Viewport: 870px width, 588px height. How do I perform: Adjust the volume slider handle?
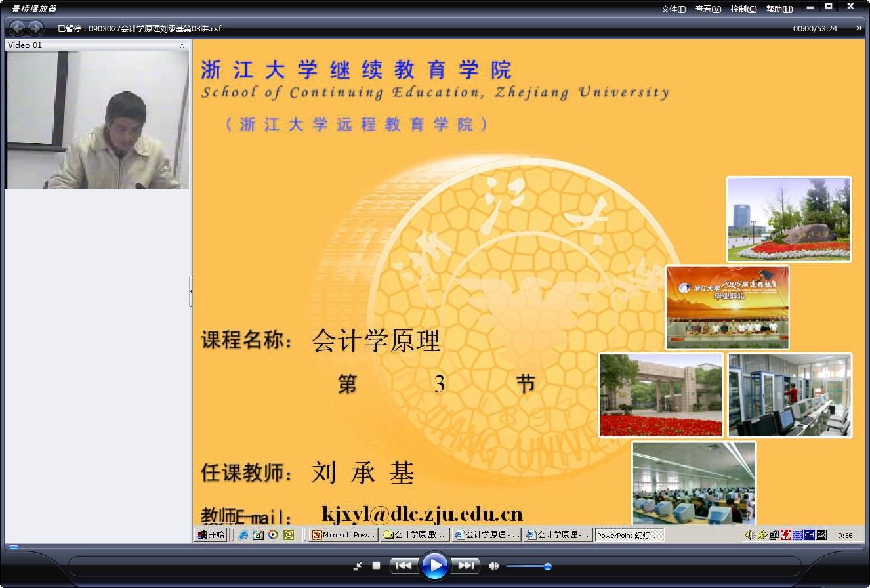tap(547, 566)
